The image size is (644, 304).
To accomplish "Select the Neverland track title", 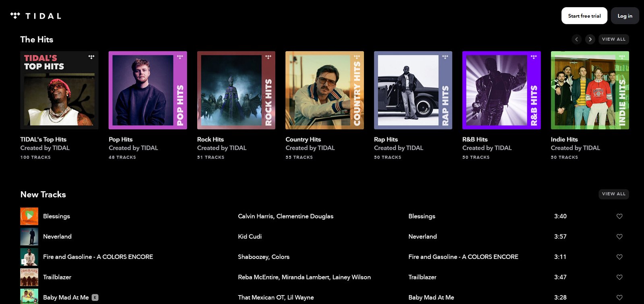I will [x=58, y=237].
